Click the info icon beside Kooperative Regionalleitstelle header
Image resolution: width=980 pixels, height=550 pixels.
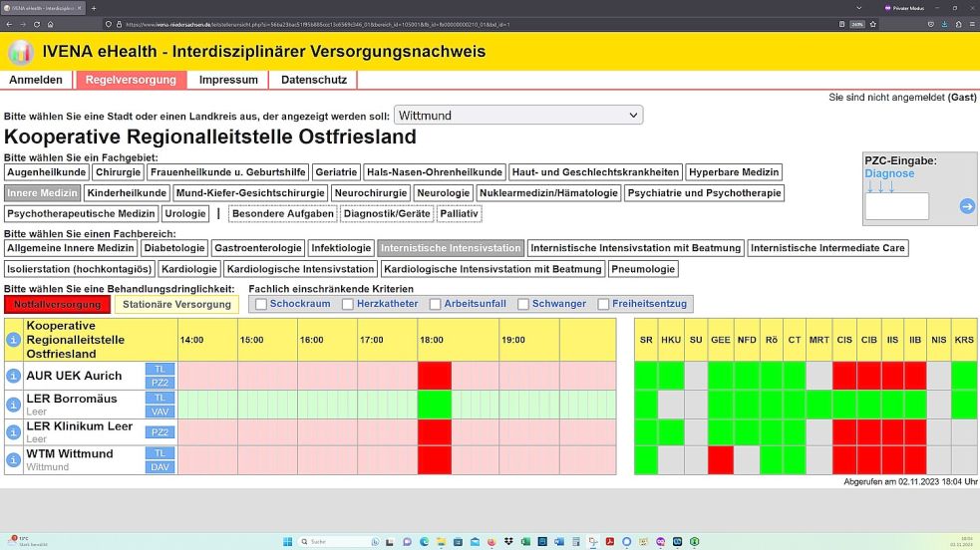(x=13, y=340)
